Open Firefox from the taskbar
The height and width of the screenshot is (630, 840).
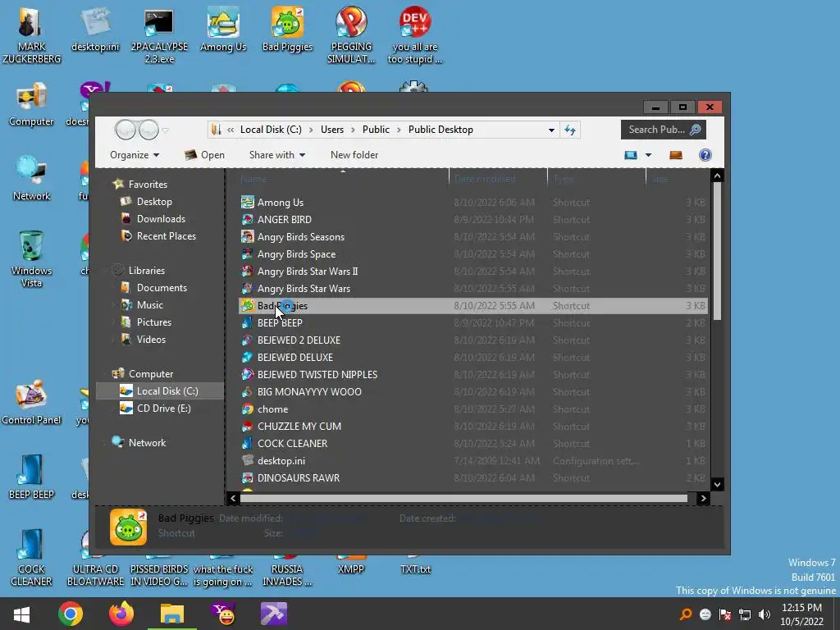(x=121, y=614)
